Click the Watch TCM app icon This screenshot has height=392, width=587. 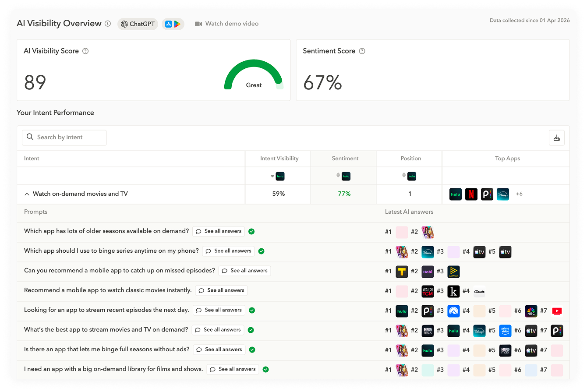click(x=428, y=291)
